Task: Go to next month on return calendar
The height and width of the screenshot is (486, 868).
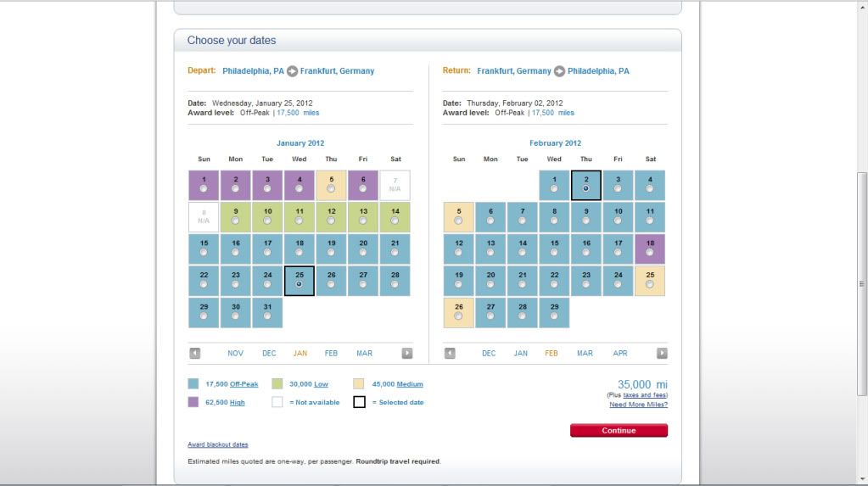Action: point(662,353)
